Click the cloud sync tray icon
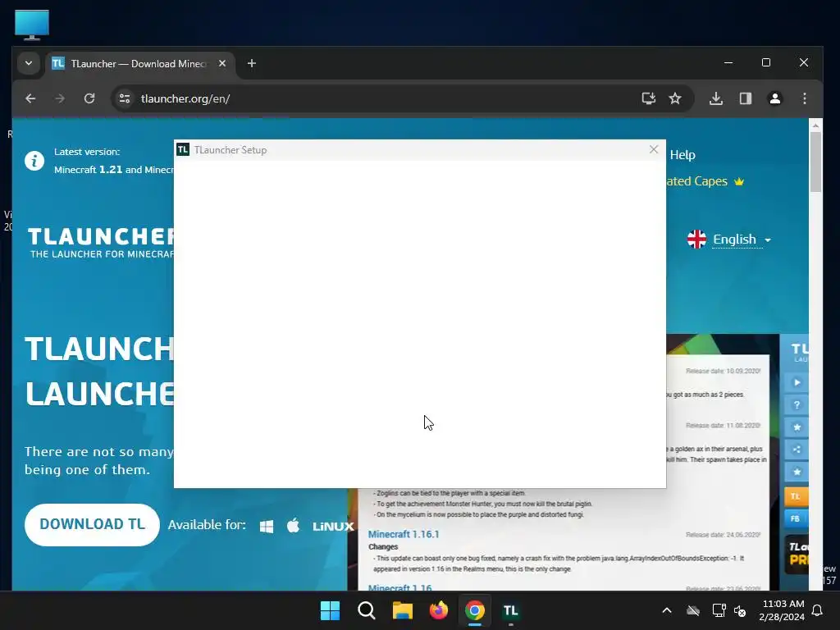The image size is (840, 630). point(693,610)
